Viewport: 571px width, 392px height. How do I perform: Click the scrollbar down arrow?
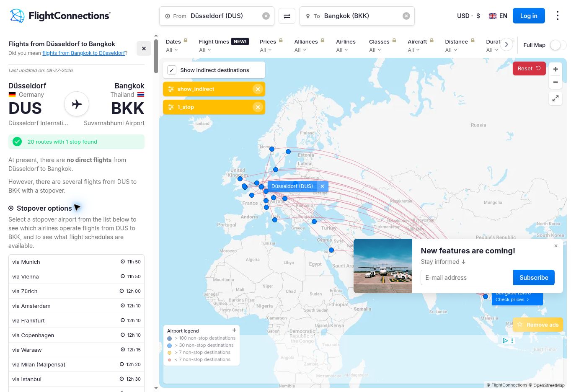156,388
